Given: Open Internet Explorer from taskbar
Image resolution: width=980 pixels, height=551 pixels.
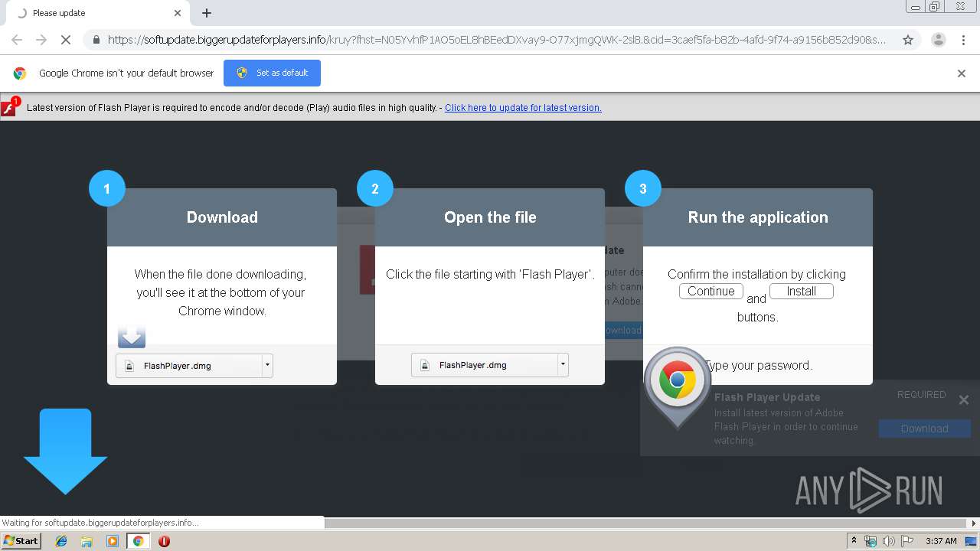Looking at the screenshot, I should (62, 541).
